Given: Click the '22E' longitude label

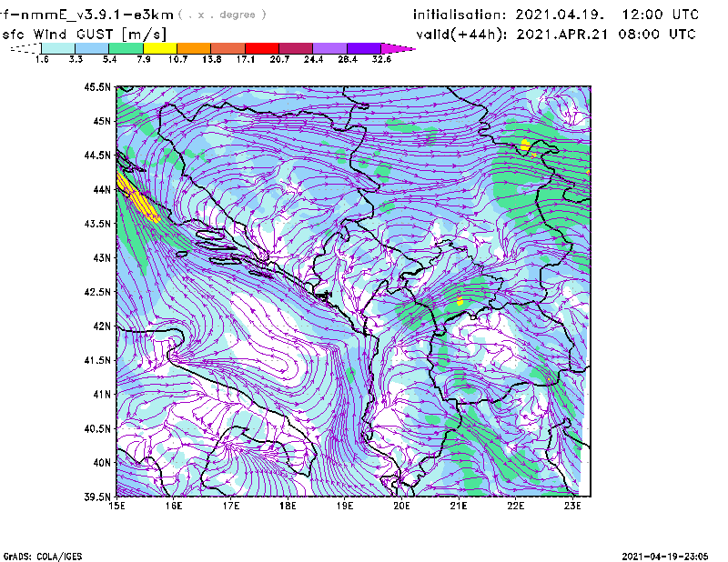Looking at the screenshot, I should click(x=516, y=506).
